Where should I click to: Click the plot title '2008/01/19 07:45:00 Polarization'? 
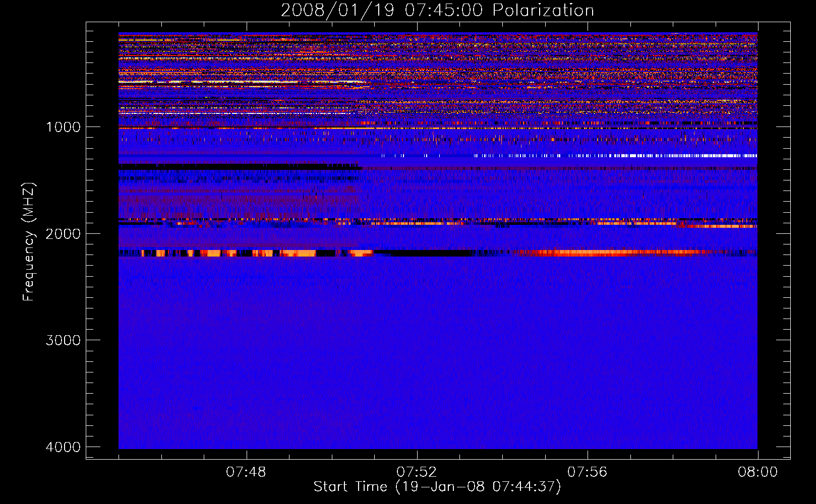[x=437, y=10]
